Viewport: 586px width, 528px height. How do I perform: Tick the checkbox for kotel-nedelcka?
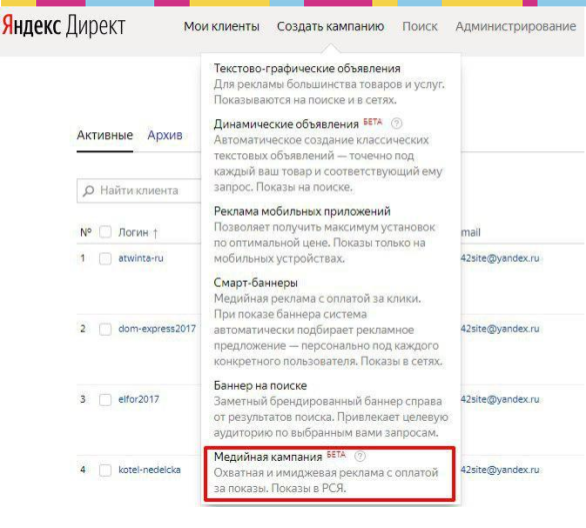tap(105, 470)
